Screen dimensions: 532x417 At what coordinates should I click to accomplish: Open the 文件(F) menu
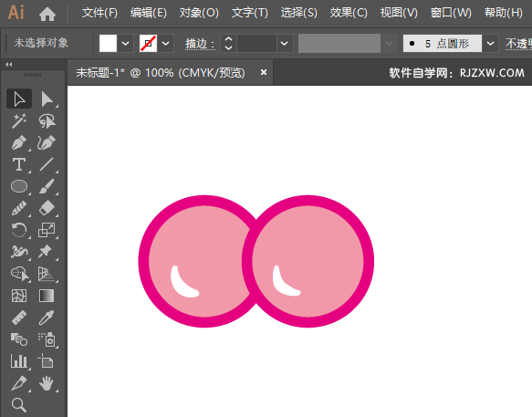pos(99,13)
